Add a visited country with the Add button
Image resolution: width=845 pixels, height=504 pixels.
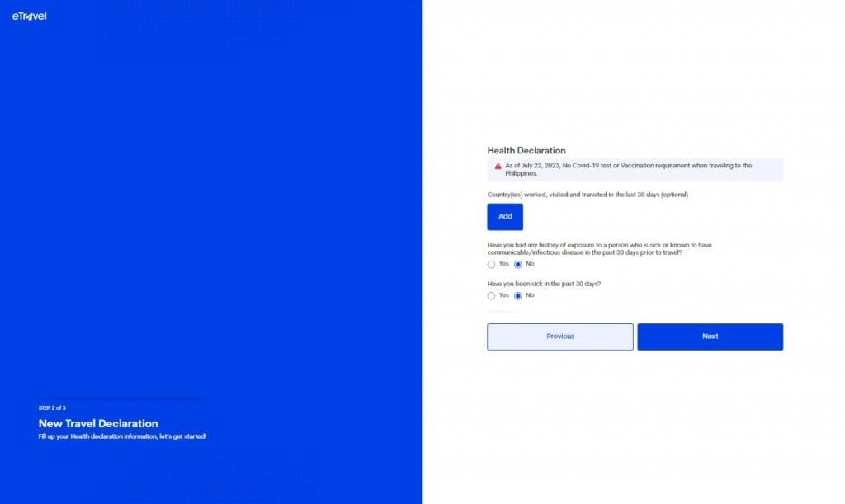pyautogui.click(x=505, y=216)
